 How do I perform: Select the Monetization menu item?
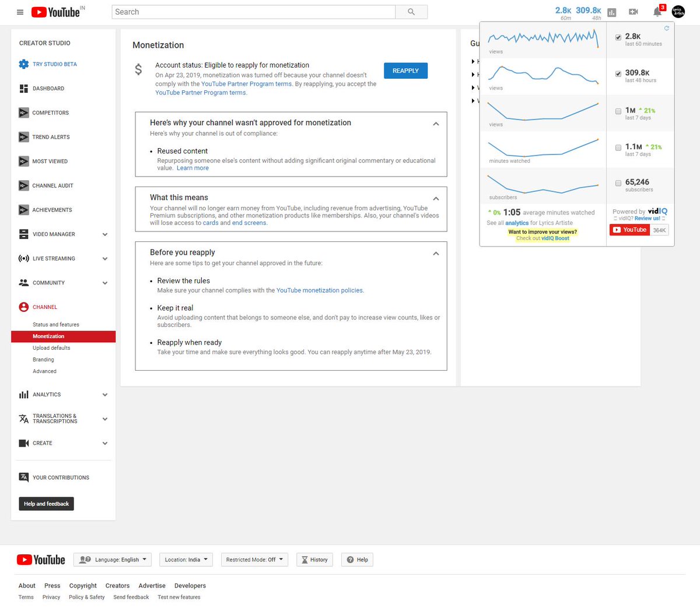coord(63,336)
